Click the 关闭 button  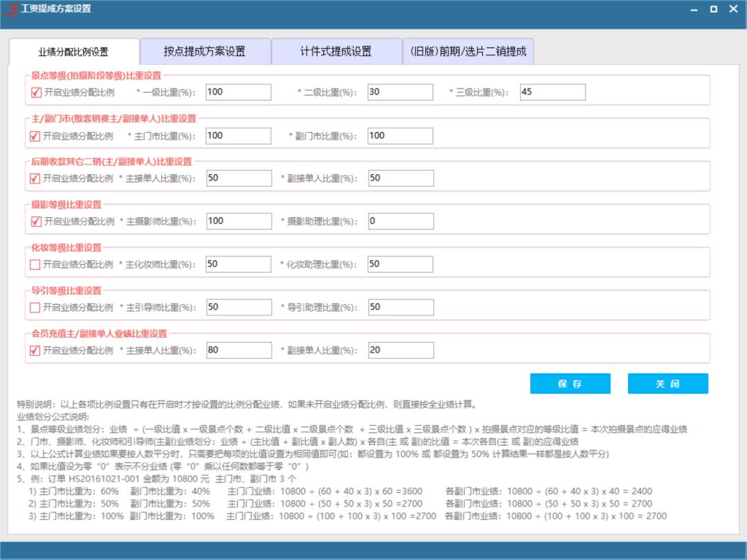[x=667, y=383]
